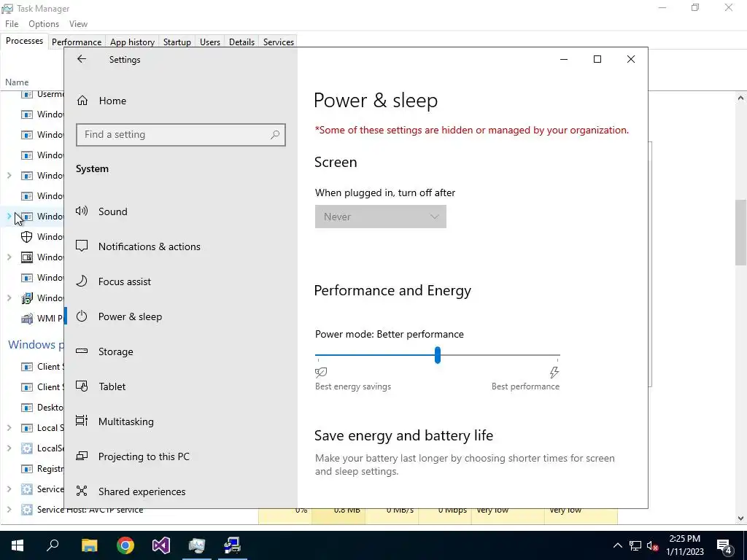
Task: Open Focus assist settings
Action: click(124, 281)
